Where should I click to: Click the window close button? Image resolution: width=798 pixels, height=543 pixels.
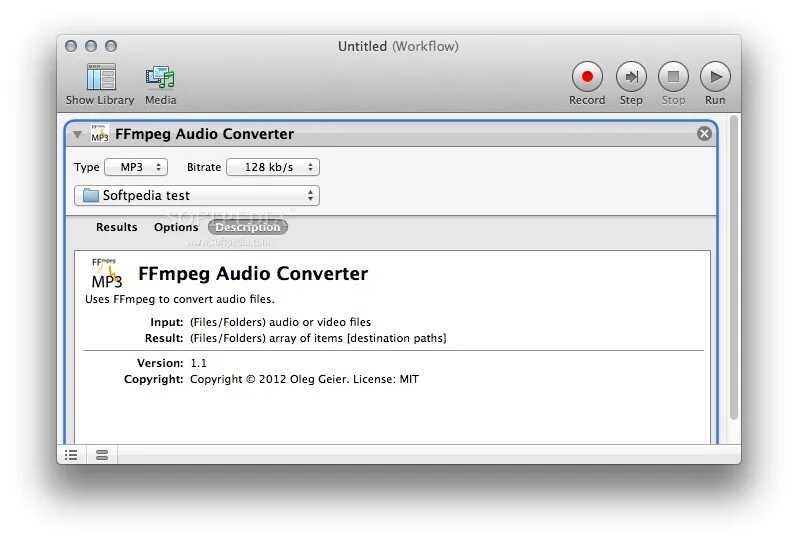coord(71,46)
